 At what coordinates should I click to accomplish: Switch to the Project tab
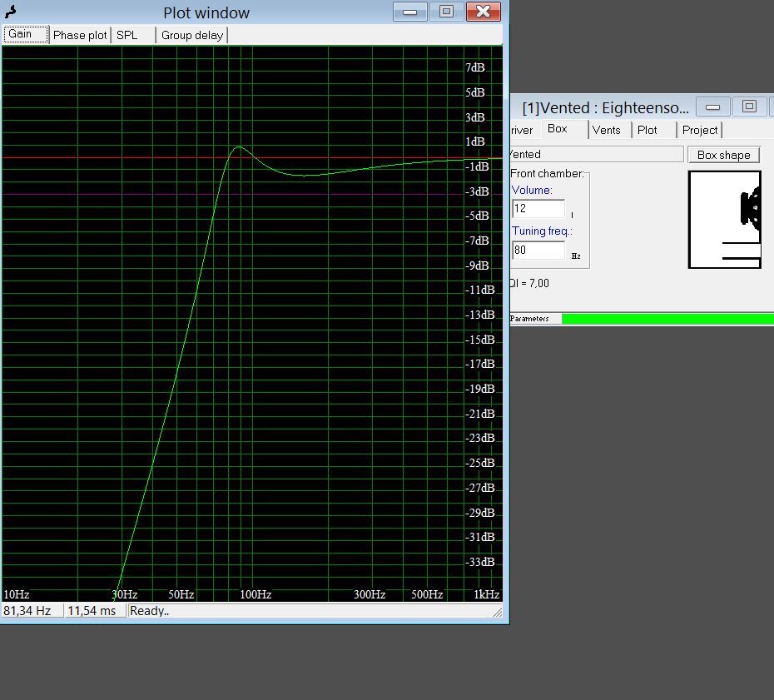tap(699, 130)
